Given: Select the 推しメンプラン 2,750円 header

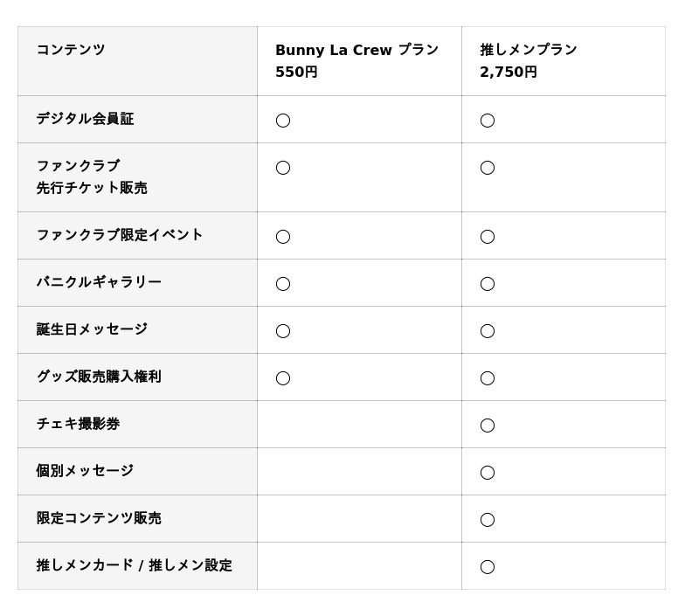Looking at the screenshot, I should click(528, 61).
